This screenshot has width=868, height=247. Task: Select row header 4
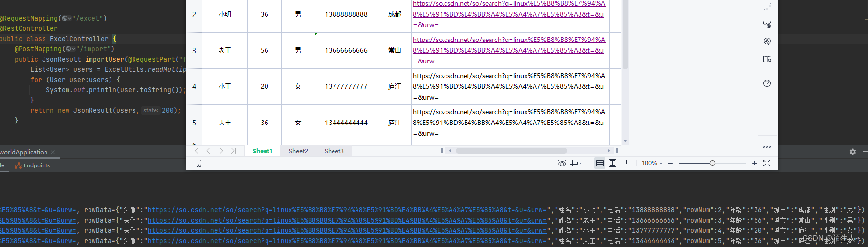click(194, 87)
